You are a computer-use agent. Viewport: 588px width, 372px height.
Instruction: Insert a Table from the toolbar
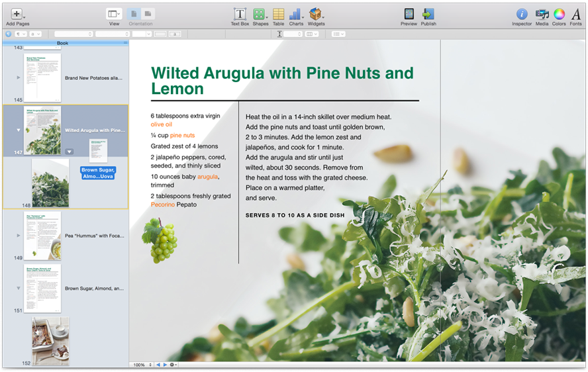pos(278,15)
